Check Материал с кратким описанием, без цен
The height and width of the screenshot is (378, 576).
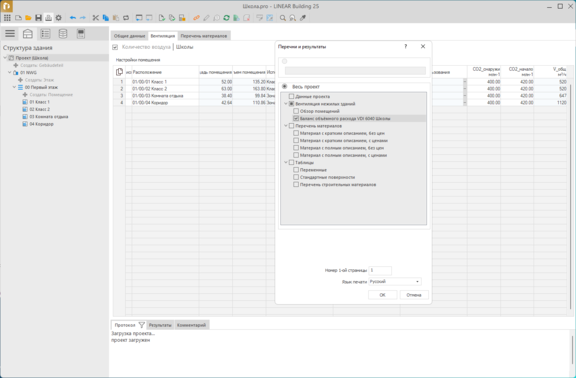click(296, 133)
